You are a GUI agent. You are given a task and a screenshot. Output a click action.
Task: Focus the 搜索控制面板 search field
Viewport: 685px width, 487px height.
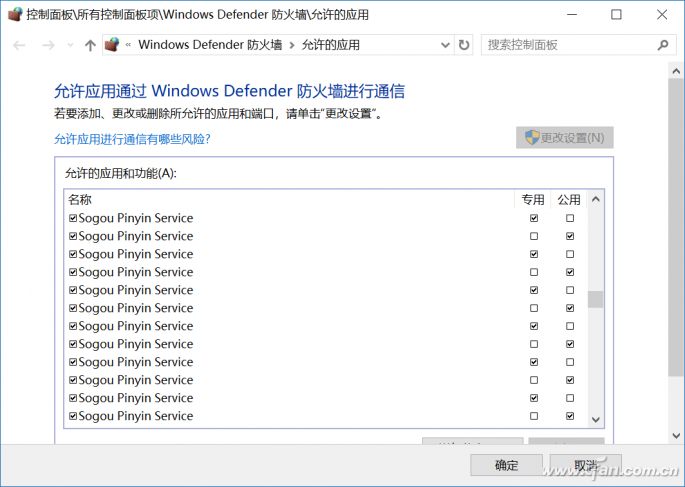coord(569,45)
